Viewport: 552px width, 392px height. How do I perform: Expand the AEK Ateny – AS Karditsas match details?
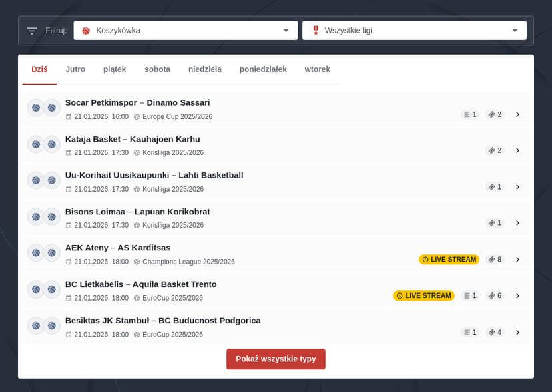click(518, 259)
